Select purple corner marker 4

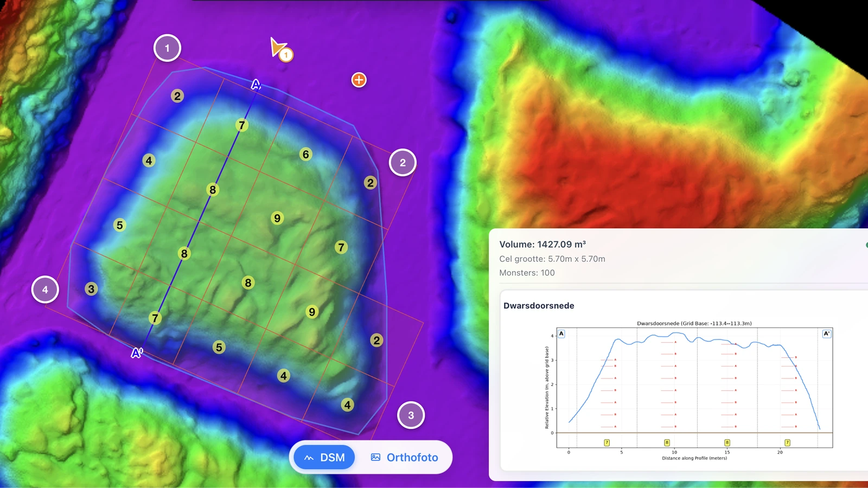pos(45,290)
